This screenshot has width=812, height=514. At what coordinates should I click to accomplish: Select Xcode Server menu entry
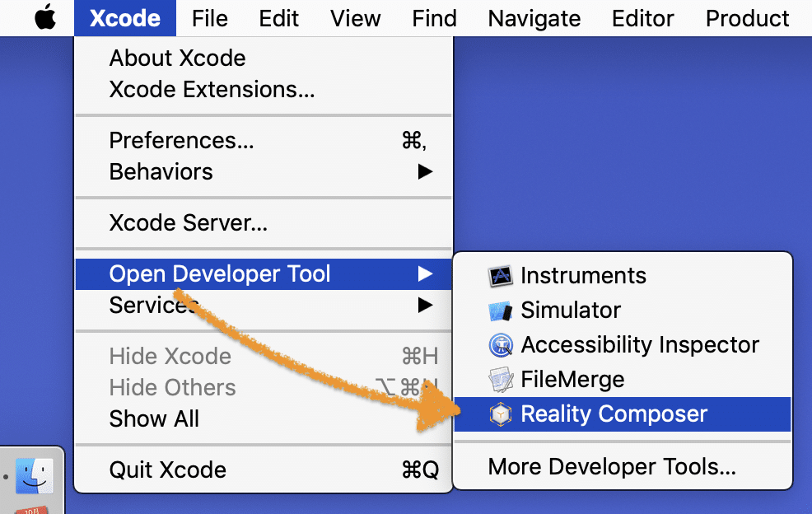coord(188,222)
